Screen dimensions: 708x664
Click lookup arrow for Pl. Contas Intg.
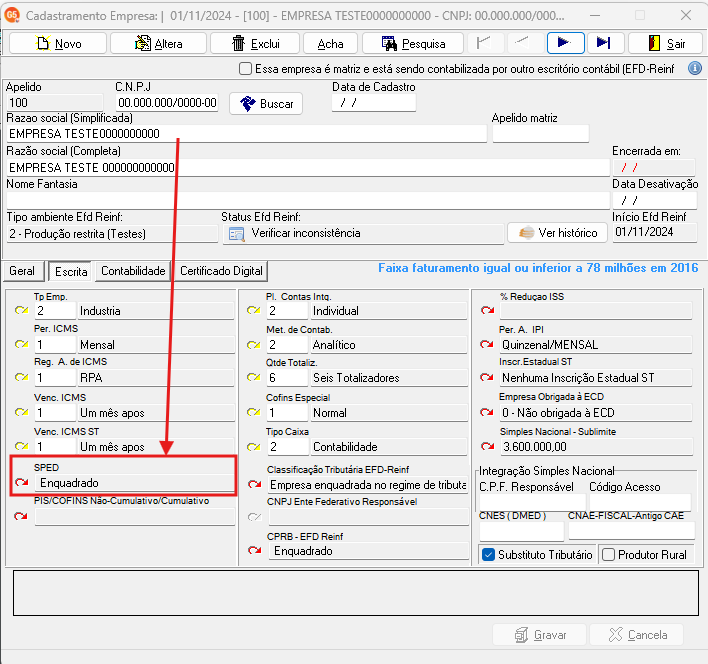254,310
